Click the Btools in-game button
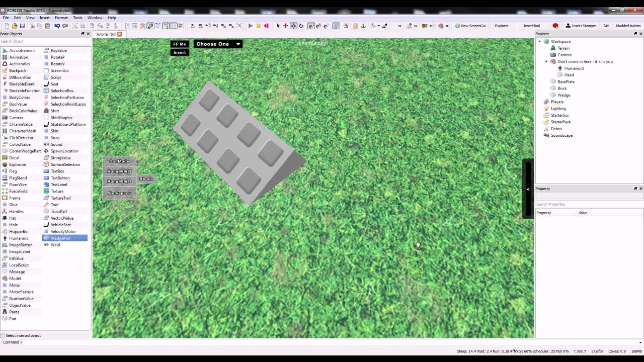The image size is (644, 362). 146,179
